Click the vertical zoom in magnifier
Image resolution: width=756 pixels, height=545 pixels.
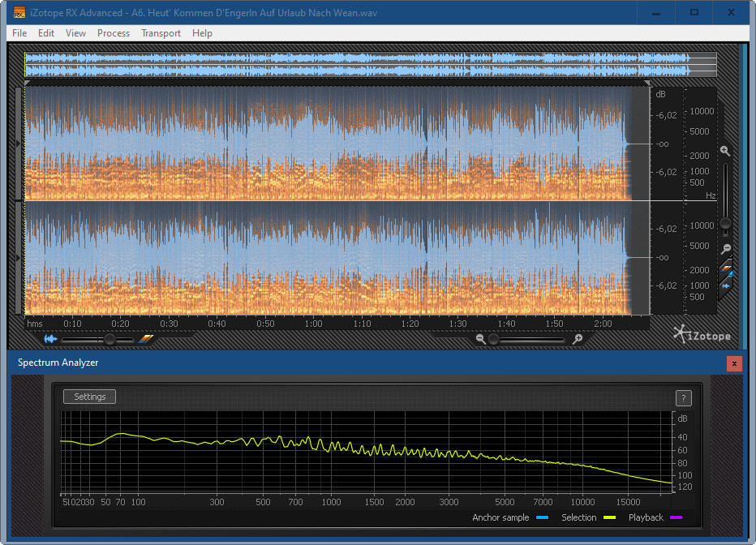click(724, 151)
